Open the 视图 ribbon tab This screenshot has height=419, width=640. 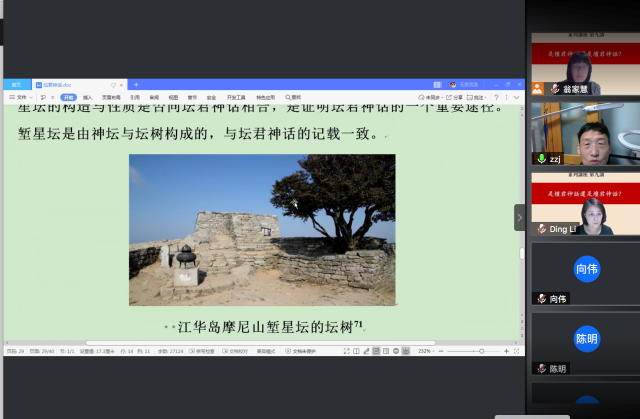173,98
